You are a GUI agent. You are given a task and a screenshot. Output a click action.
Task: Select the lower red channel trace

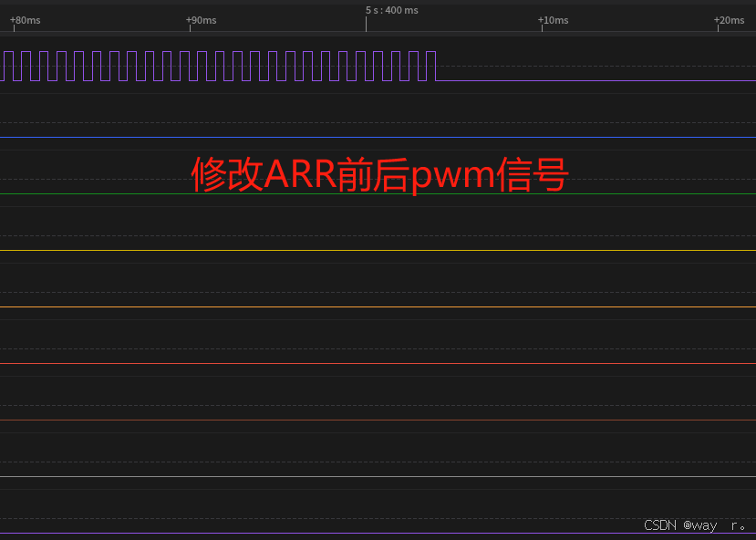(x=365, y=419)
